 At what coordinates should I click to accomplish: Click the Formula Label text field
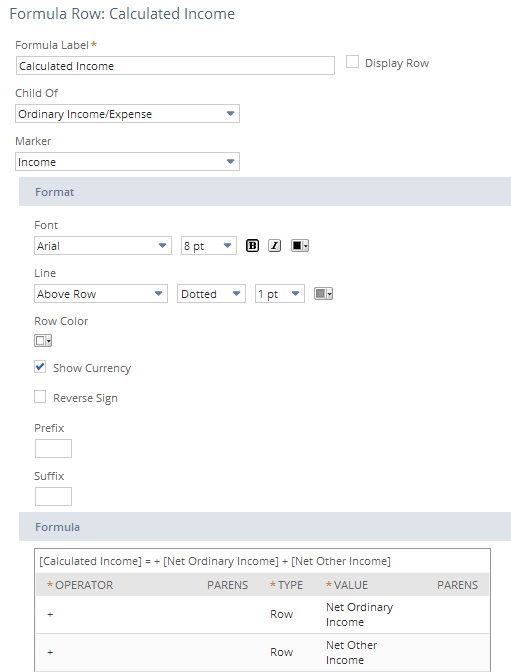point(175,66)
